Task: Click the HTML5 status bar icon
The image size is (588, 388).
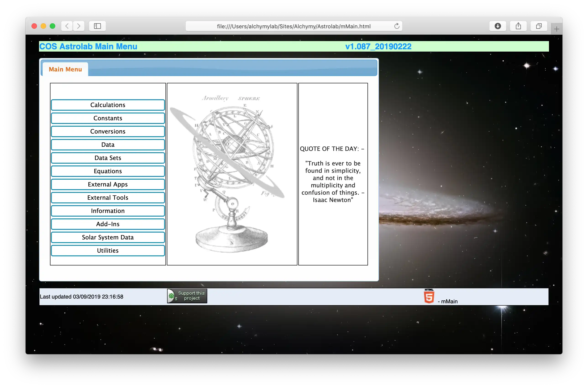Action: (x=429, y=296)
